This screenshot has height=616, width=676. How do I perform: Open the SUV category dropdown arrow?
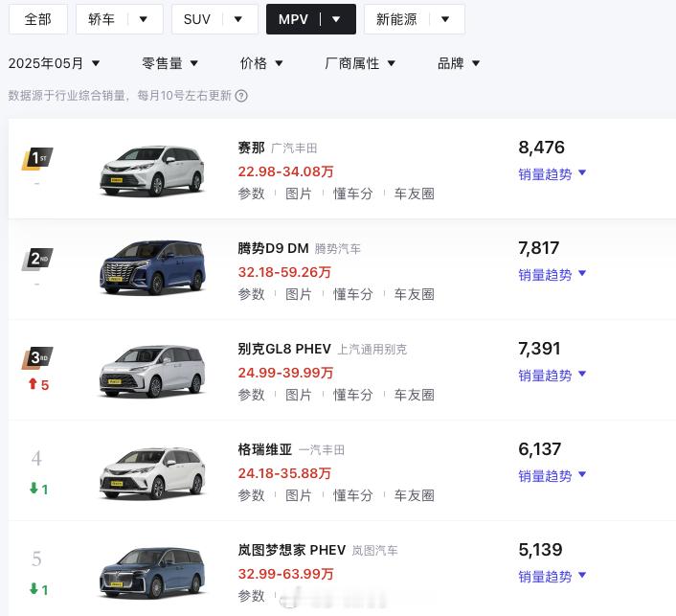pyautogui.click(x=238, y=19)
